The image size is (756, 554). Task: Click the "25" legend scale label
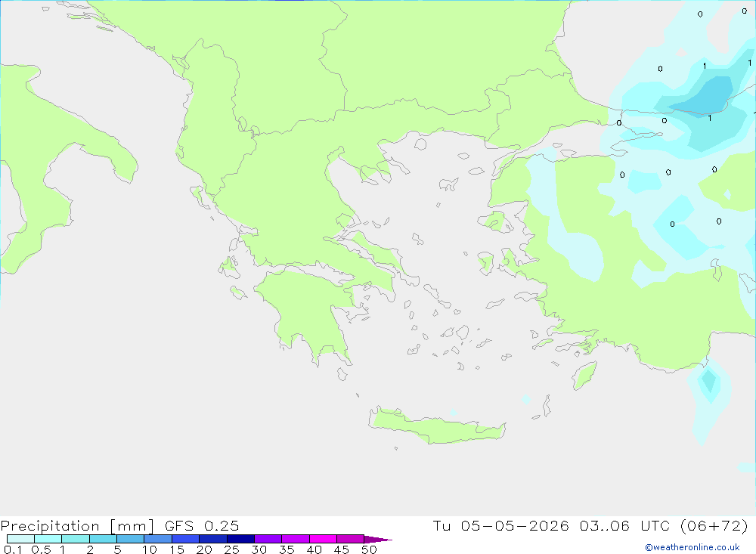pos(231,549)
